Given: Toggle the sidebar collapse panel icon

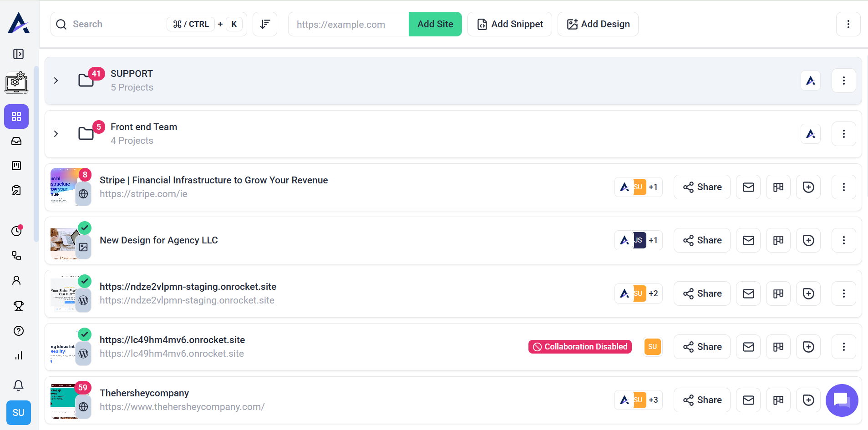Looking at the screenshot, I should click(x=18, y=54).
